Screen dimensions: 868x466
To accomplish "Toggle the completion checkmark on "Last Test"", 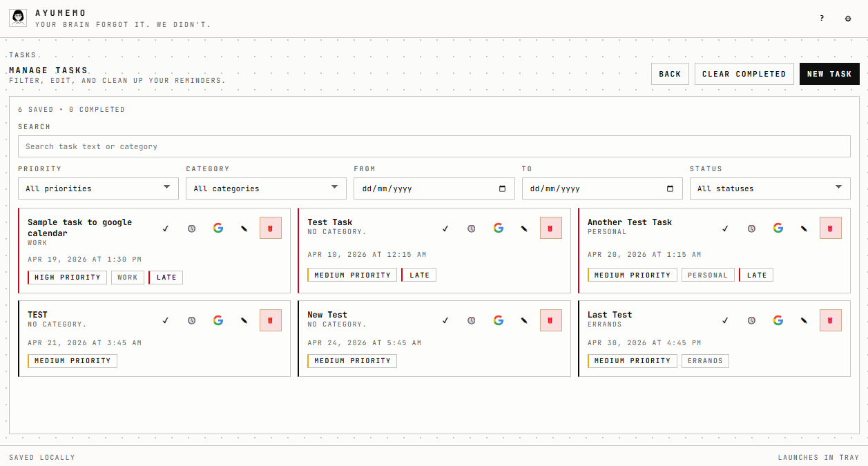I will pos(725,320).
